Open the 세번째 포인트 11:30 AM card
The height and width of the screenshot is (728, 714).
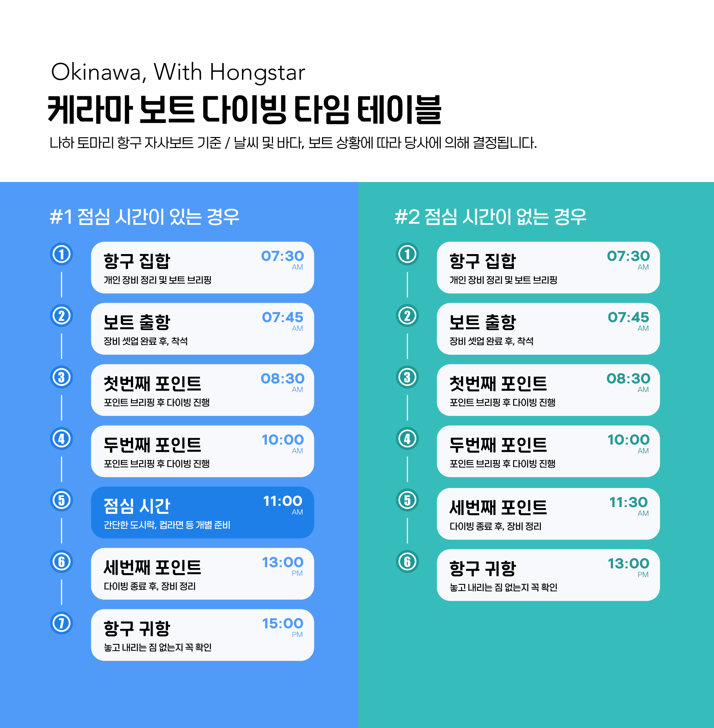548,514
